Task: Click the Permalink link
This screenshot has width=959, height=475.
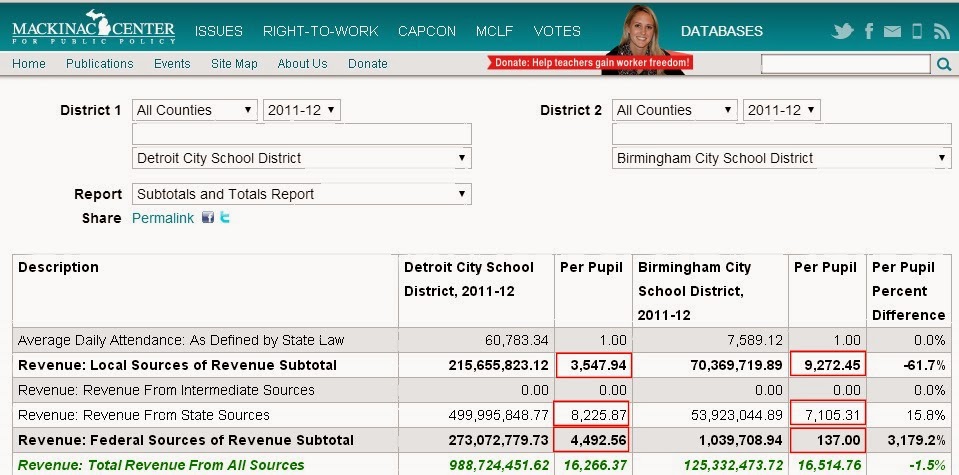Action: coord(163,218)
